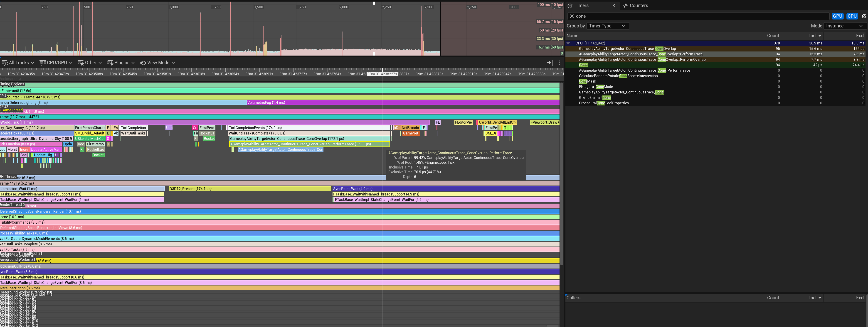Select ConeOverlap::PerformOverlap timer row
The height and width of the screenshot is (327, 868).
pos(715,60)
